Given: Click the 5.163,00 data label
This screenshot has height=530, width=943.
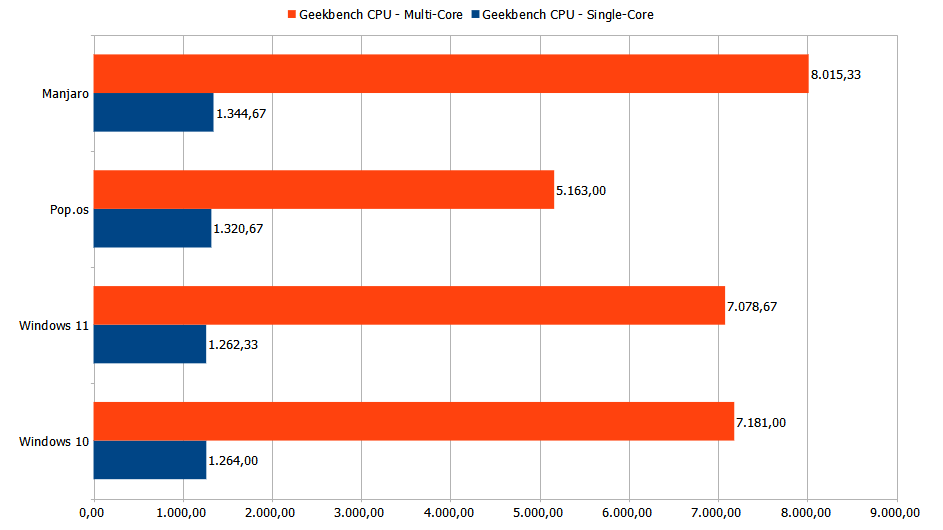Looking at the screenshot, I should click(581, 191).
